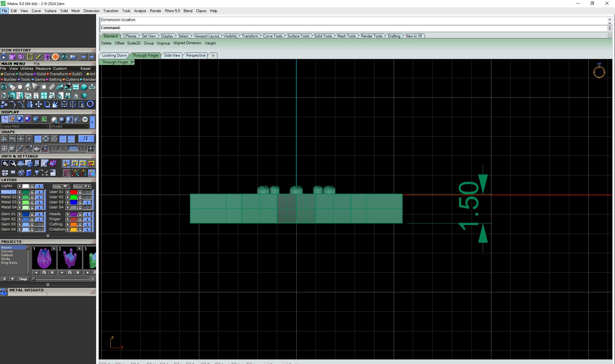The width and height of the screenshot is (615, 364).
Task: Click Hide button in Layers panel
Action: (x=61, y=186)
